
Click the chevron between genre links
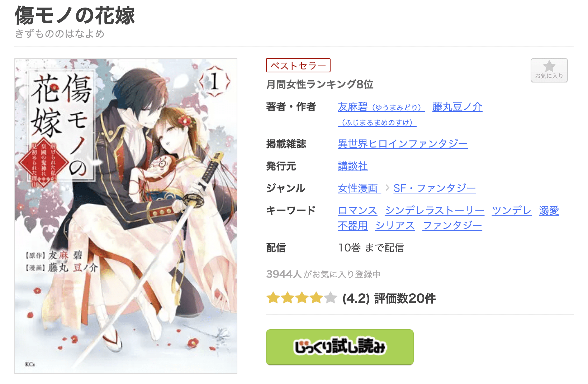[x=387, y=188]
